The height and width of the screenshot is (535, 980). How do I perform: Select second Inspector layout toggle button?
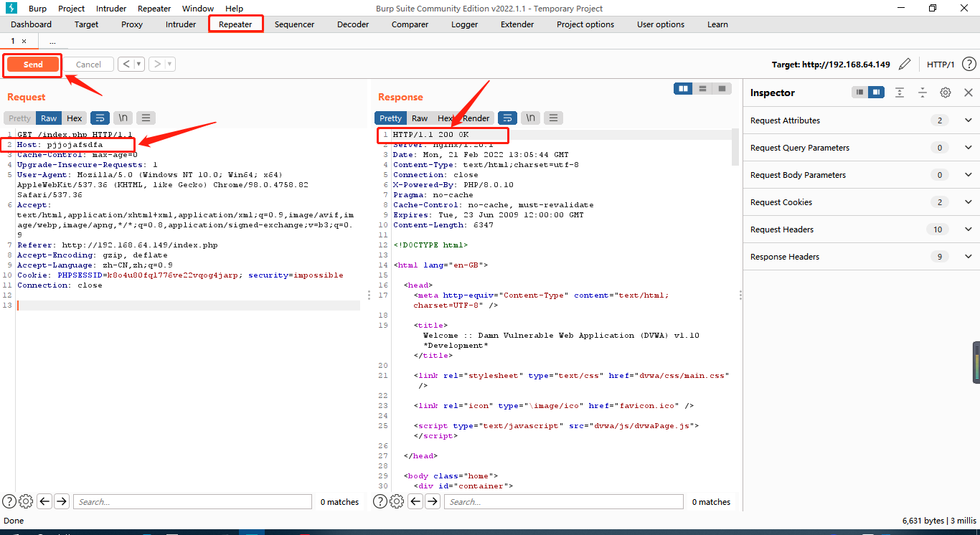pyautogui.click(x=875, y=93)
